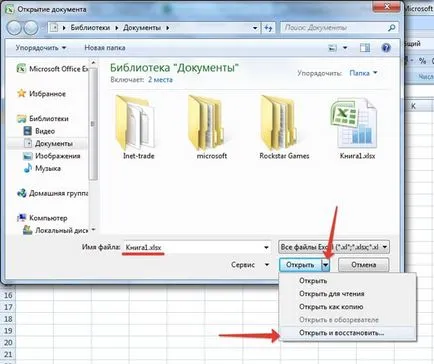Select Домашняя группа in sidebar
The image size is (434, 364).
pos(53,193)
